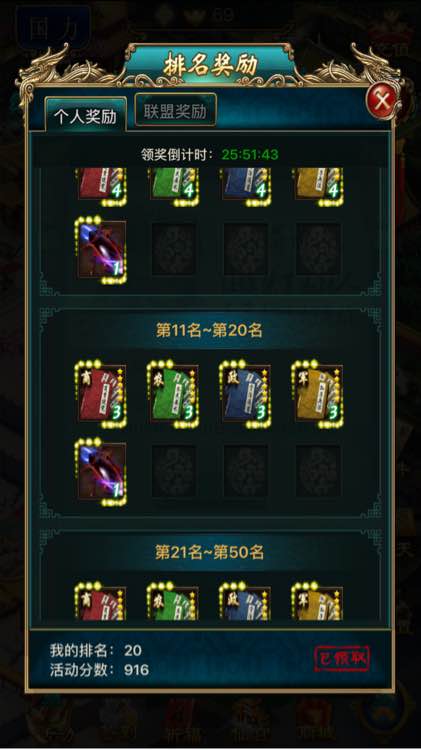Close the 排名奖励 dialog with red X
This screenshot has height=750, width=421.
tap(382, 101)
